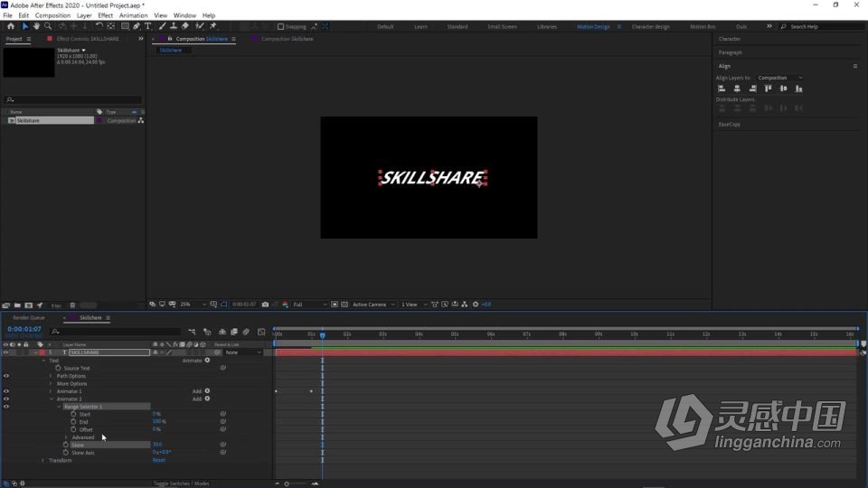Select the Zoom tool magnifier
The width and height of the screenshot is (868, 488).
click(x=48, y=26)
